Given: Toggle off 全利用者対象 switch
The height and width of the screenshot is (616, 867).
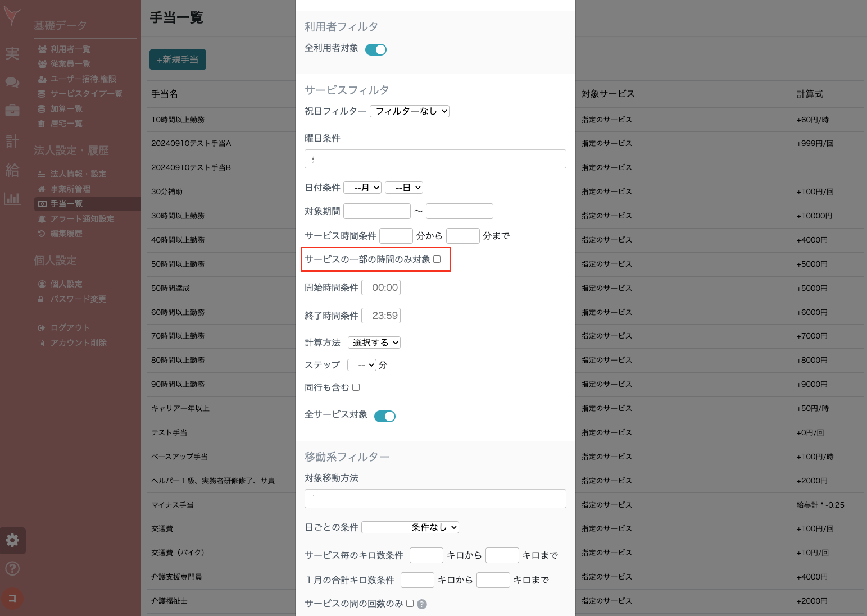Looking at the screenshot, I should point(375,49).
